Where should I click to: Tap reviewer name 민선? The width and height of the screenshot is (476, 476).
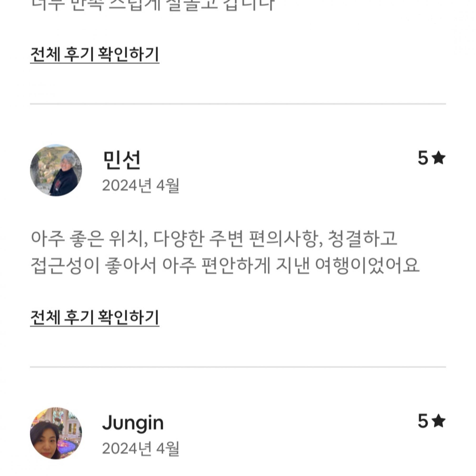pyautogui.click(x=122, y=160)
